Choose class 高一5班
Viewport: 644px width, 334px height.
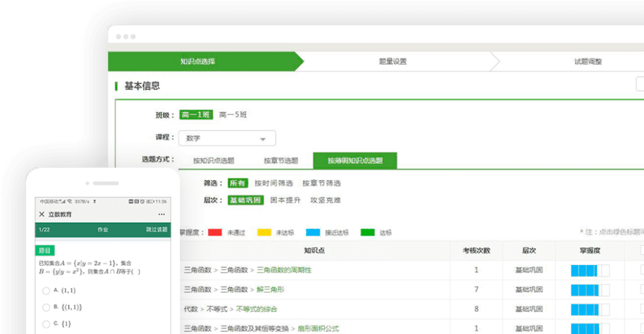(233, 115)
